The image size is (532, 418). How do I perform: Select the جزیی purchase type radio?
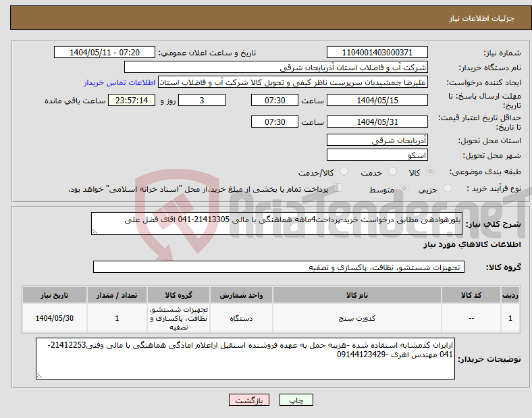coord(448,188)
